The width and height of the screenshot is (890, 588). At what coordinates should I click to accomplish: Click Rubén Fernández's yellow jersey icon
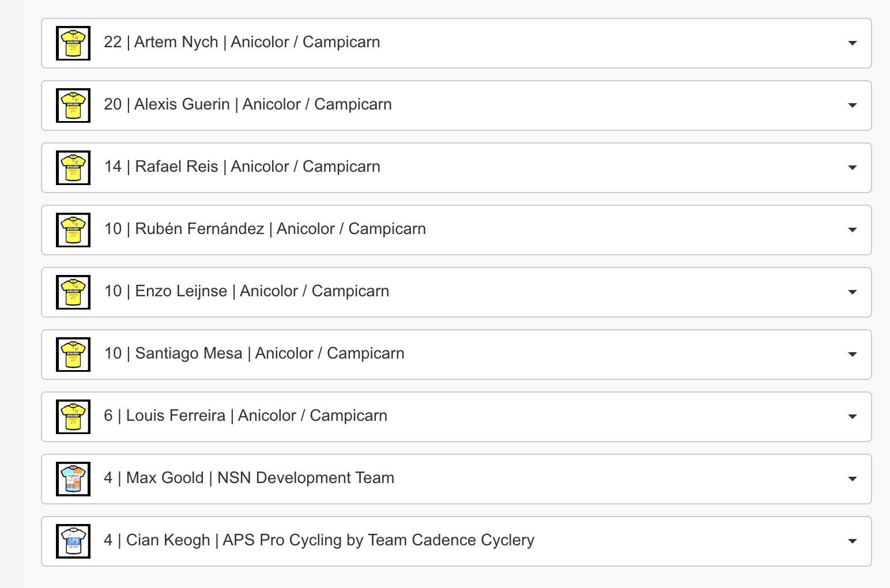coord(73,230)
